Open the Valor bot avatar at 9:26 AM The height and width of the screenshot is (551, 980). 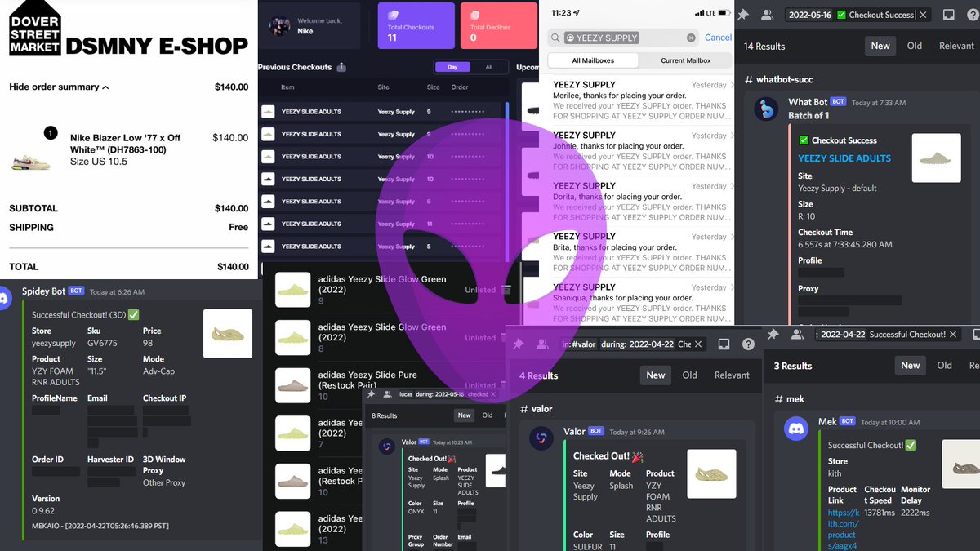point(541,438)
